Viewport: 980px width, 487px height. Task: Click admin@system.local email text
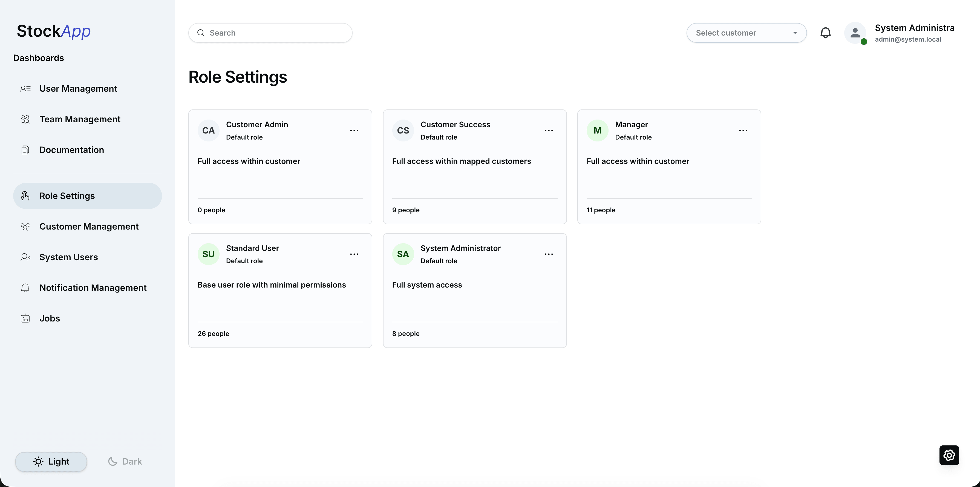[908, 40]
